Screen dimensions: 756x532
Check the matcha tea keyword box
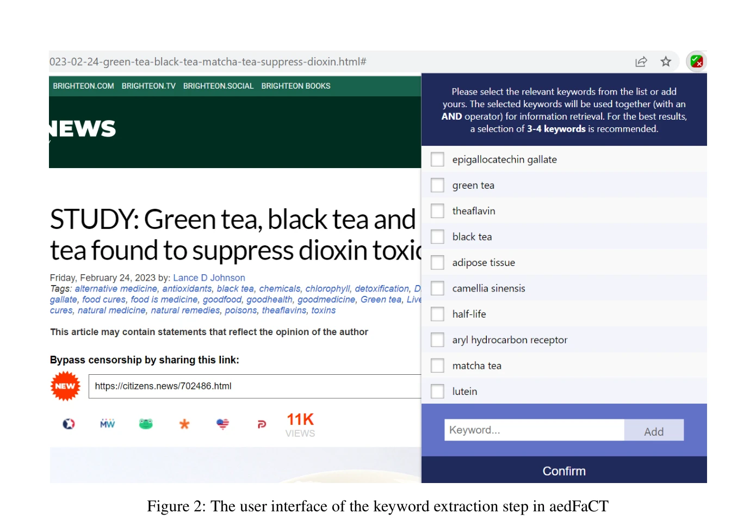[437, 366]
